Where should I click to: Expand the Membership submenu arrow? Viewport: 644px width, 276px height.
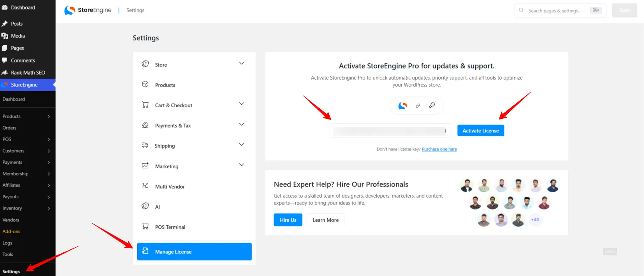(x=49, y=174)
